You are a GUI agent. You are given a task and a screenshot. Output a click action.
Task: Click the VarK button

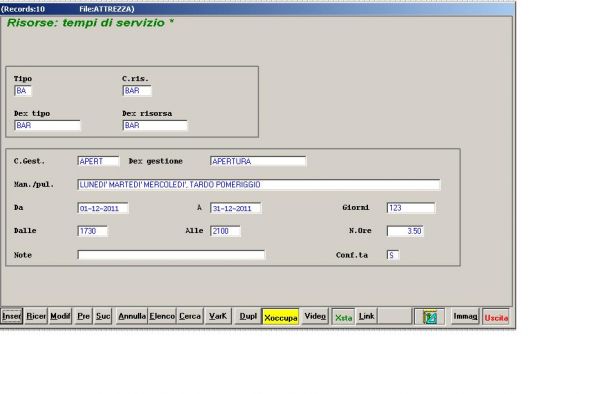[218, 316]
